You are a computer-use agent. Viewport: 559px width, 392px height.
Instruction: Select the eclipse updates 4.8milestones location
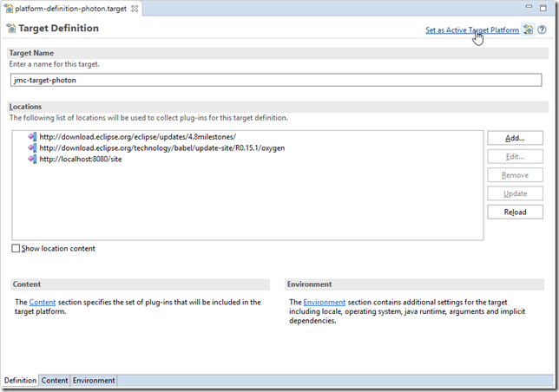pos(138,137)
